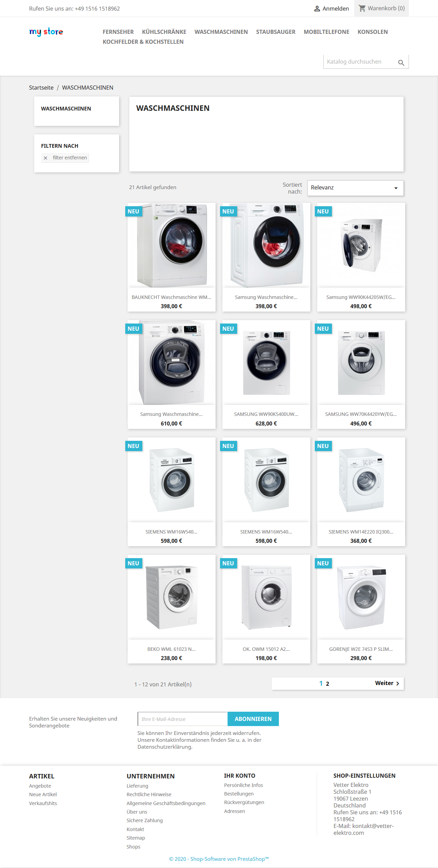Click the Katalog durchsuchen search field
This screenshot has width=438, height=868.
(359, 62)
